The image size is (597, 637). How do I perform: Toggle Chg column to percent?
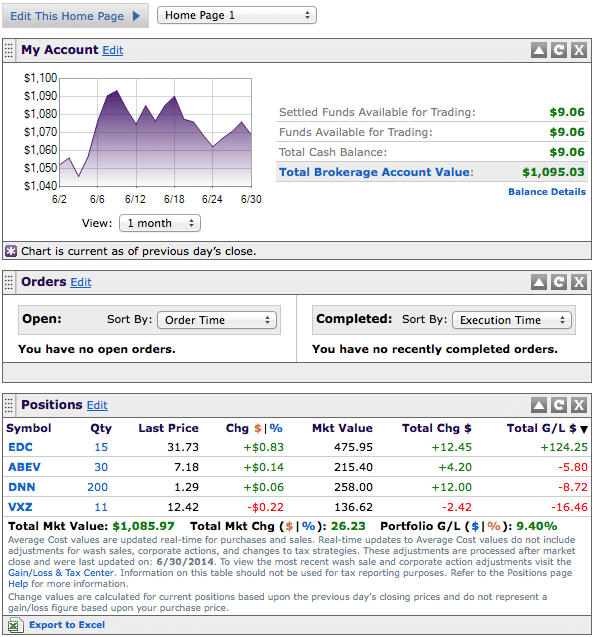(276, 428)
